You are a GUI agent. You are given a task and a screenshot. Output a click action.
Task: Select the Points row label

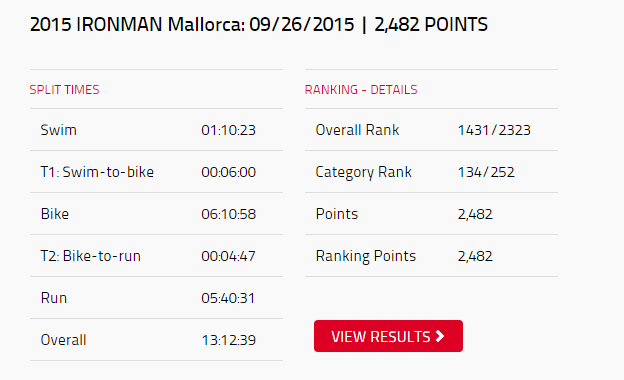pyautogui.click(x=337, y=214)
